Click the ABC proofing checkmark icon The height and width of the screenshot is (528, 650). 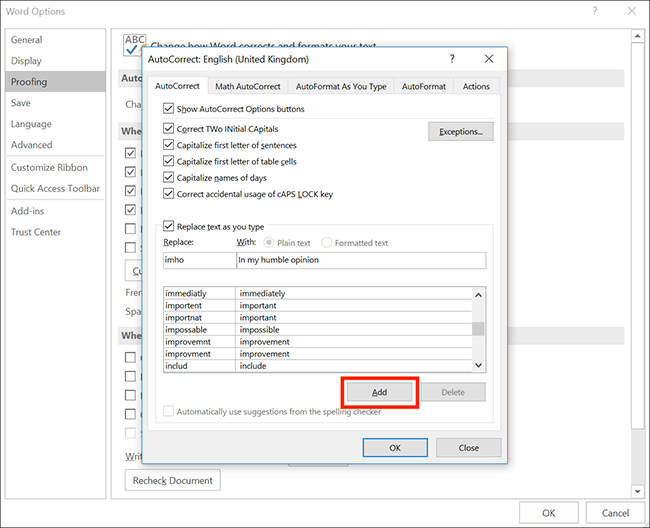(135, 45)
